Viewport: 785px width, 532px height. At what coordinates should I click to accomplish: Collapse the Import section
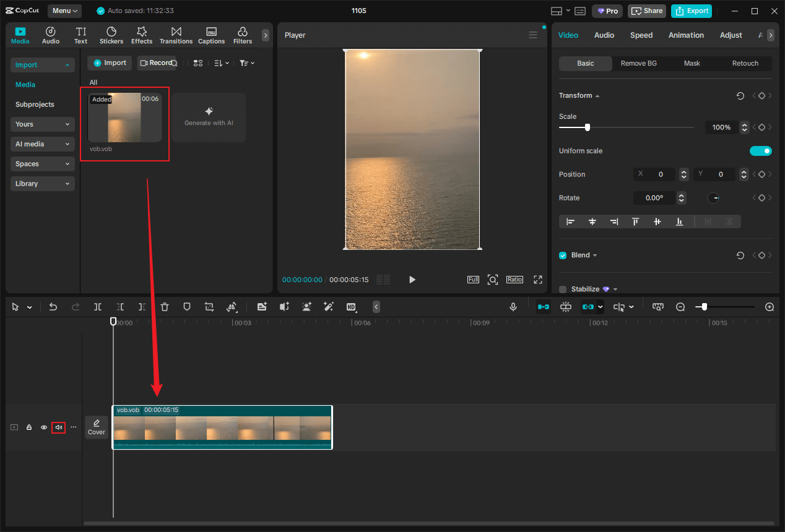42,64
